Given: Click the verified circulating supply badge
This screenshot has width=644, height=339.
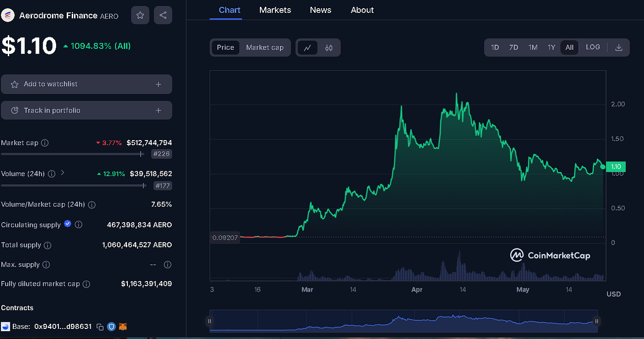Looking at the screenshot, I should point(68,224).
